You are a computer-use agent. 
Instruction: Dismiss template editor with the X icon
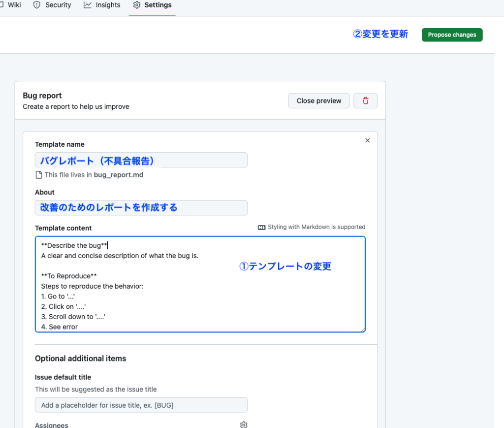(367, 140)
